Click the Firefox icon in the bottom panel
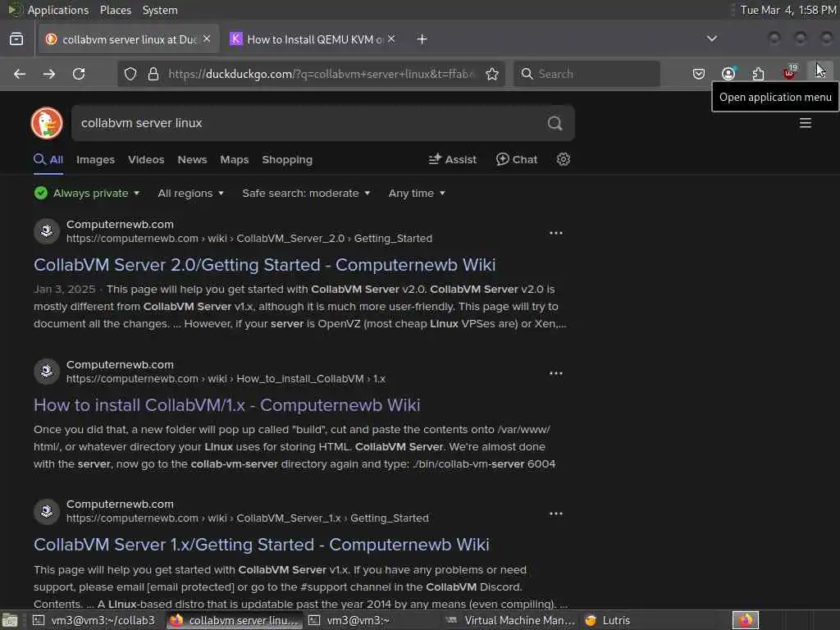 click(746, 620)
